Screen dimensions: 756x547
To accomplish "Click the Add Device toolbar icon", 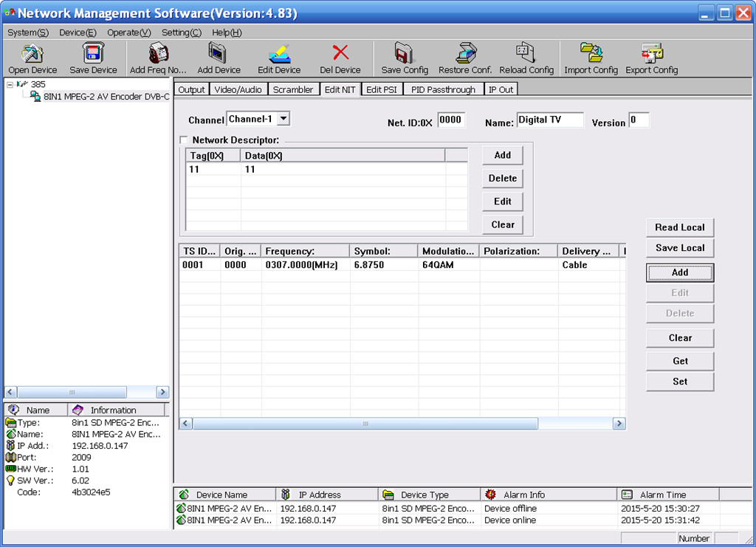I will click(218, 53).
